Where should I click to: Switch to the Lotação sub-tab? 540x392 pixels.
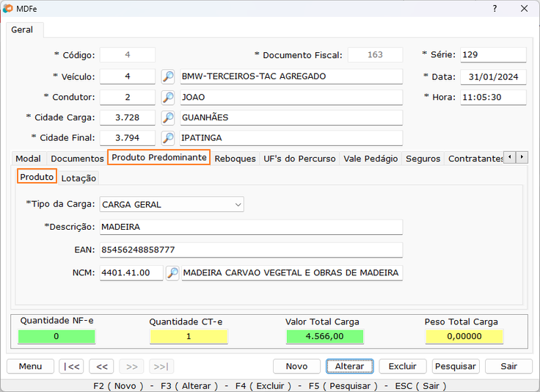(79, 178)
